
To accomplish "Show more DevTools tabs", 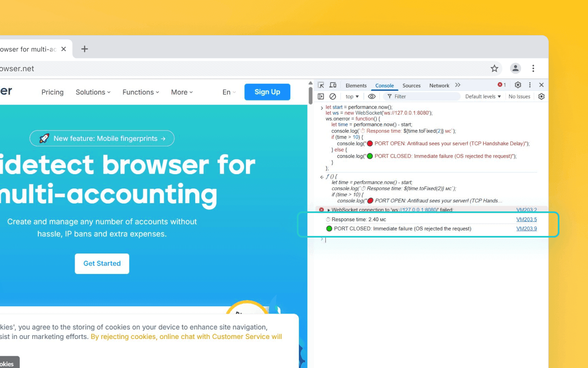I will click(458, 85).
